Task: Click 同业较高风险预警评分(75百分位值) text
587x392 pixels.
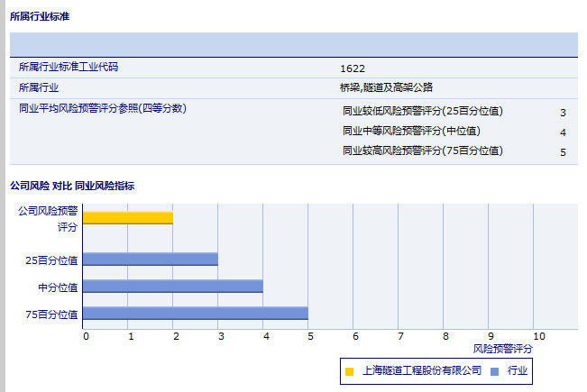Action: [422, 151]
